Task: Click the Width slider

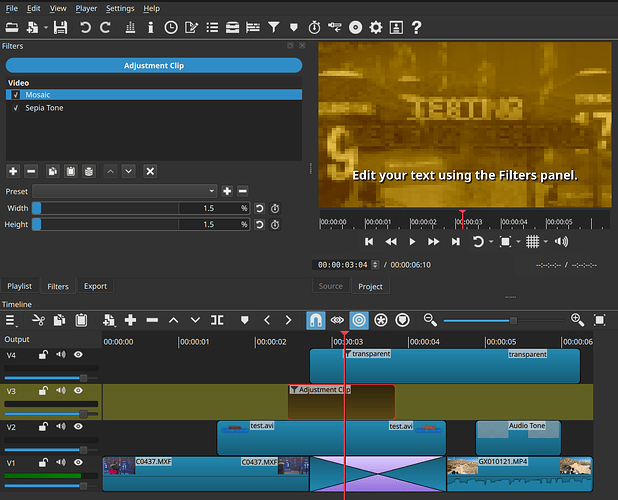Action: click(x=105, y=208)
